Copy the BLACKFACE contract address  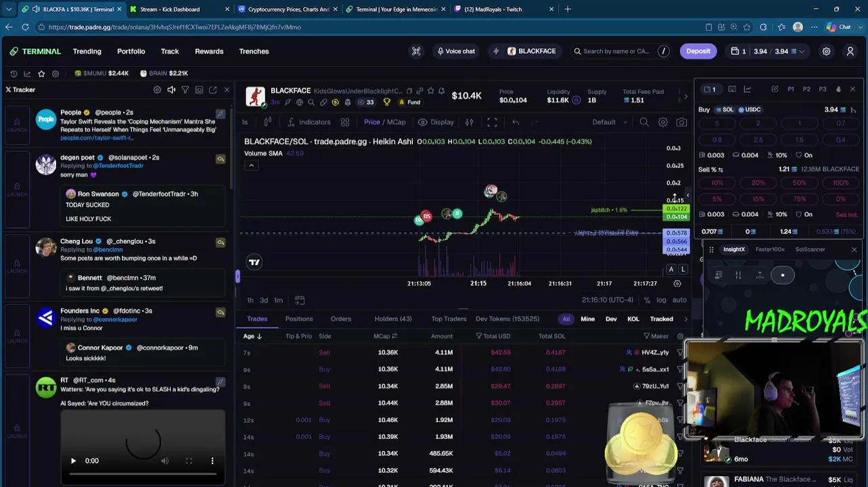(409, 91)
